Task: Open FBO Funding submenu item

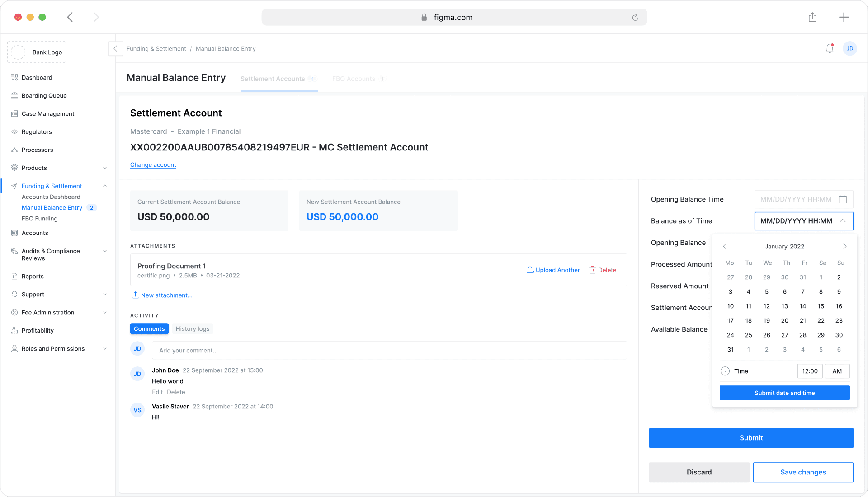Action: (x=40, y=218)
